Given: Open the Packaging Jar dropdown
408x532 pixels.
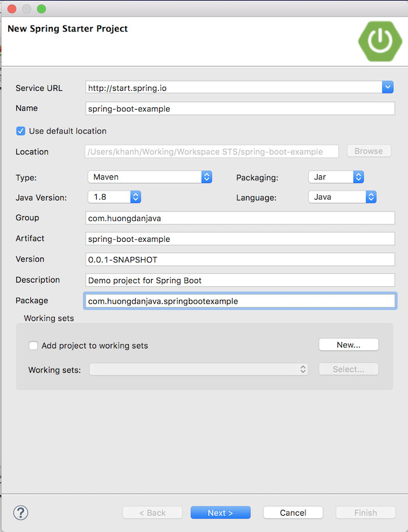Looking at the screenshot, I should coord(336,177).
